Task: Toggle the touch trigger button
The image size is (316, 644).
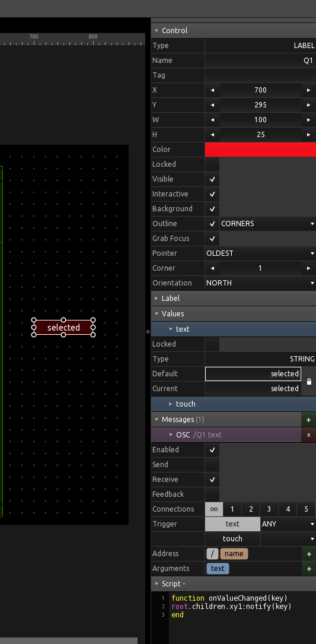Action: tap(232, 538)
